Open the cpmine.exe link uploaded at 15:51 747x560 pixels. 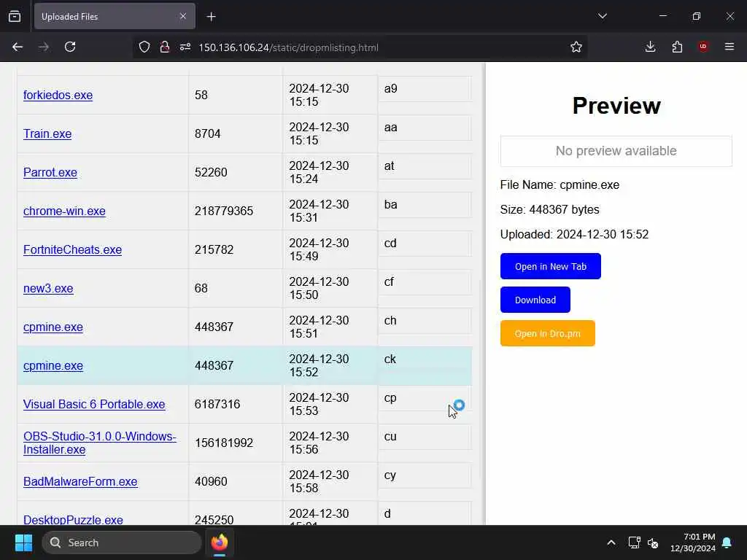(53, 327)
